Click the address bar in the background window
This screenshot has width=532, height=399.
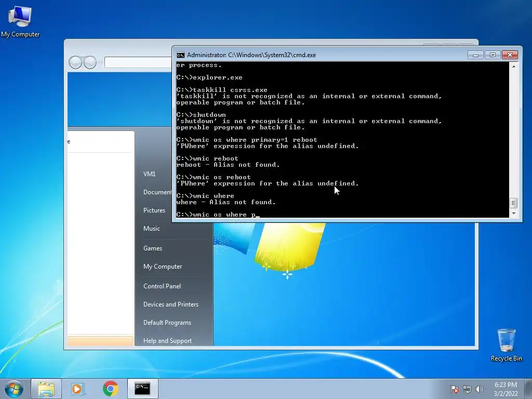(x=138, y=62)
